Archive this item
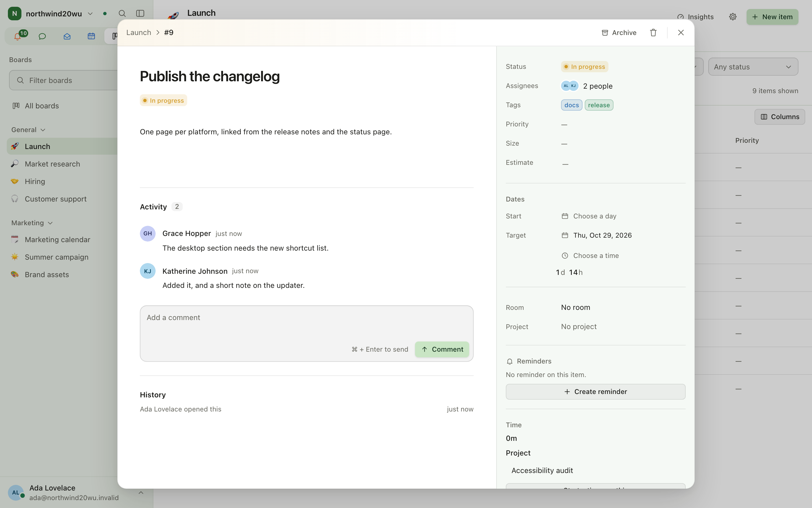812x508 pixels. click(x=619, y=32)
